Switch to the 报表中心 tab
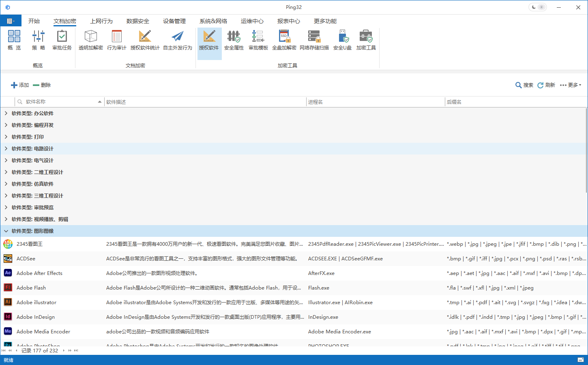The image size is (588, 365). (x=289, y=21)
